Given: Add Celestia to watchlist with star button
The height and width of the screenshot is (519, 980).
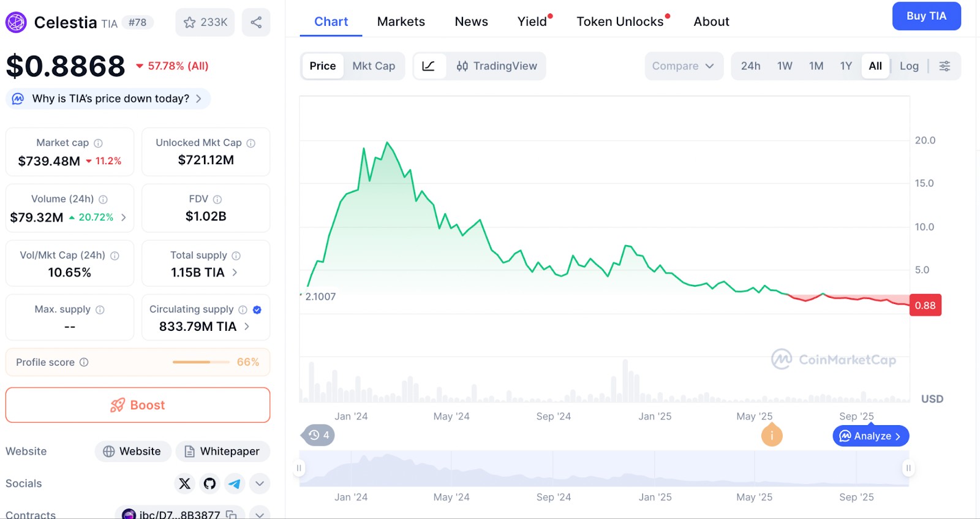Looking at the screenshot, I should (205, 23).
